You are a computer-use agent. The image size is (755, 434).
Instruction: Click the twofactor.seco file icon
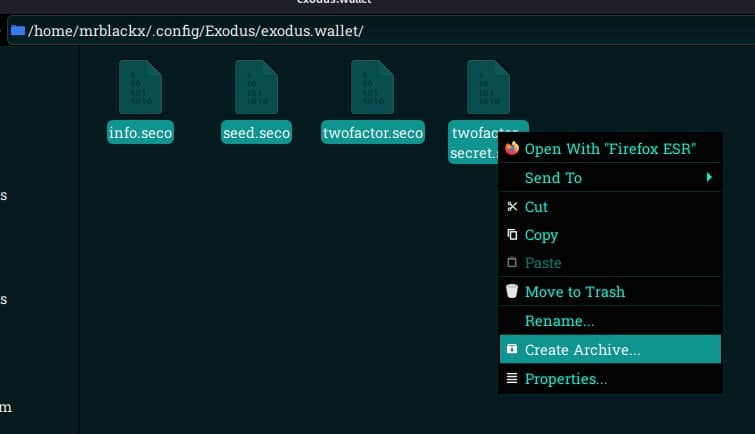[x=372, y=87]
